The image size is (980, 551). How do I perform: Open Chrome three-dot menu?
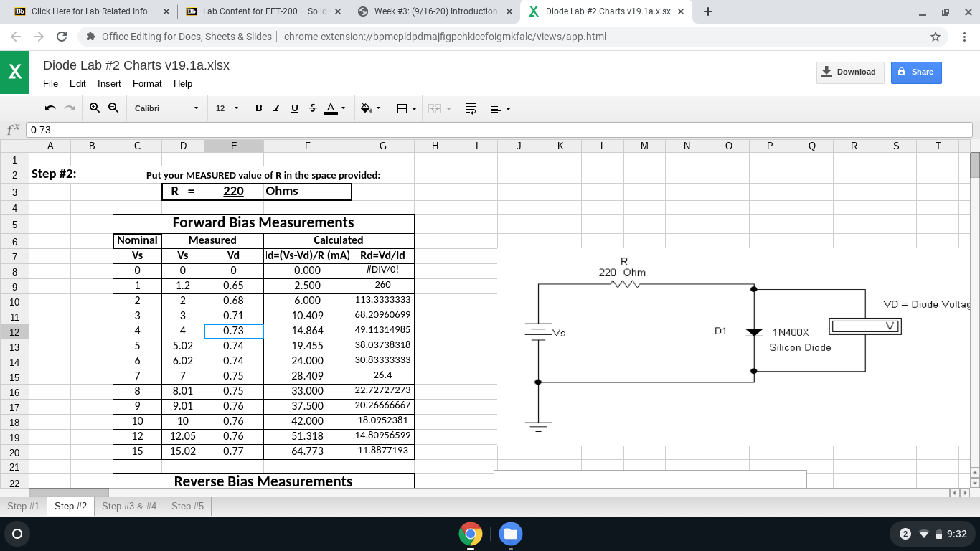[965, 37]
